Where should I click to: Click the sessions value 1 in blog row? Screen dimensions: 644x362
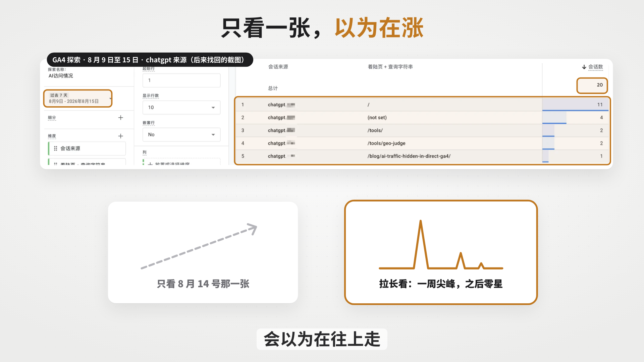pyautogui.click(x=601, y=156)
